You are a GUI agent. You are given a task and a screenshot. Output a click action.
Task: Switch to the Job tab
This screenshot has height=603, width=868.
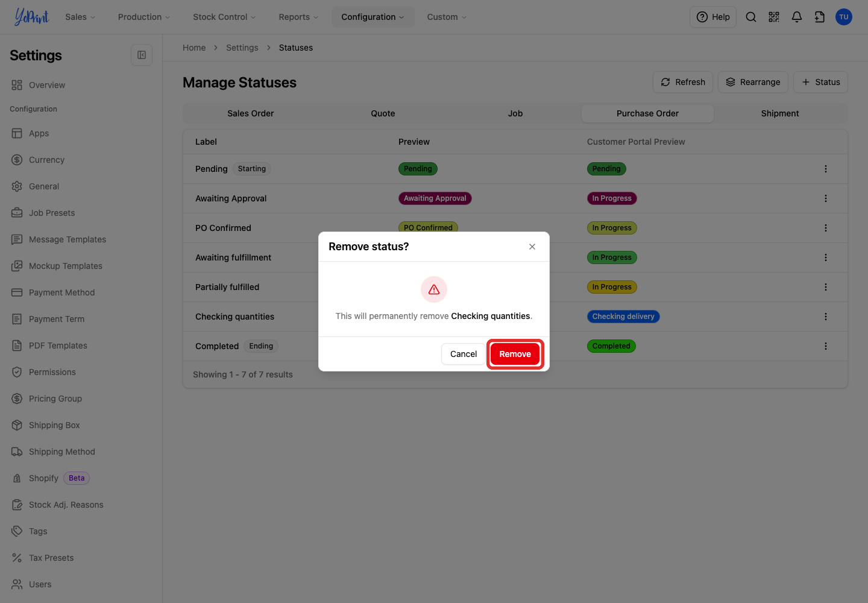[x=515, y=113]
